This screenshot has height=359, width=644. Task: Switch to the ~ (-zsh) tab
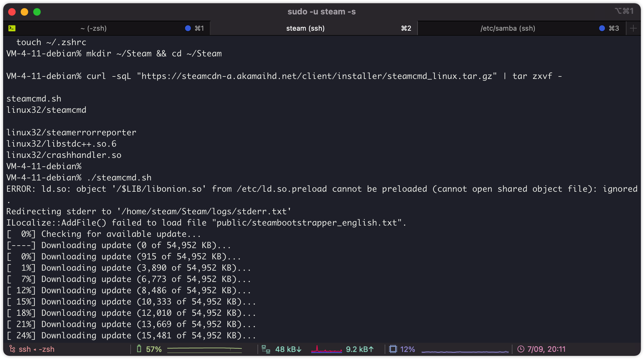tap(93, 28)
